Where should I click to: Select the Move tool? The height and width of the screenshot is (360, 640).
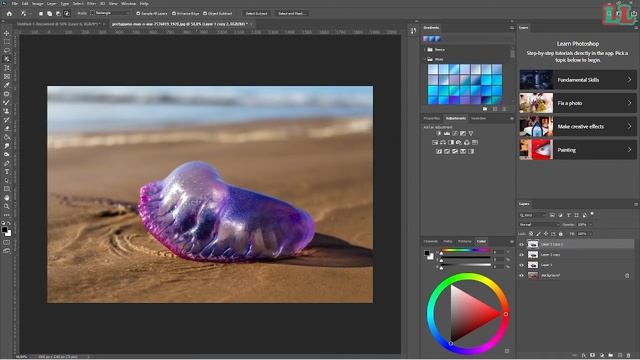pyautogui.click(x=7, y=33)
